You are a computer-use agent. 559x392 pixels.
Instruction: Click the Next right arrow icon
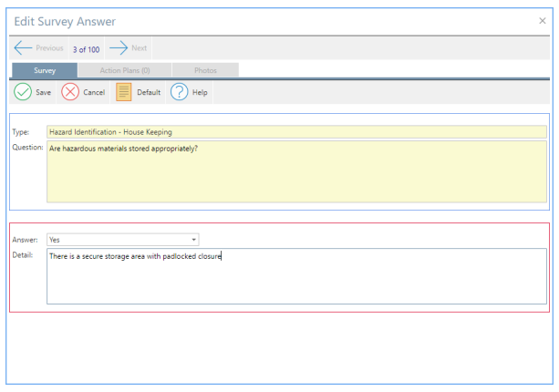coord(119,48)
